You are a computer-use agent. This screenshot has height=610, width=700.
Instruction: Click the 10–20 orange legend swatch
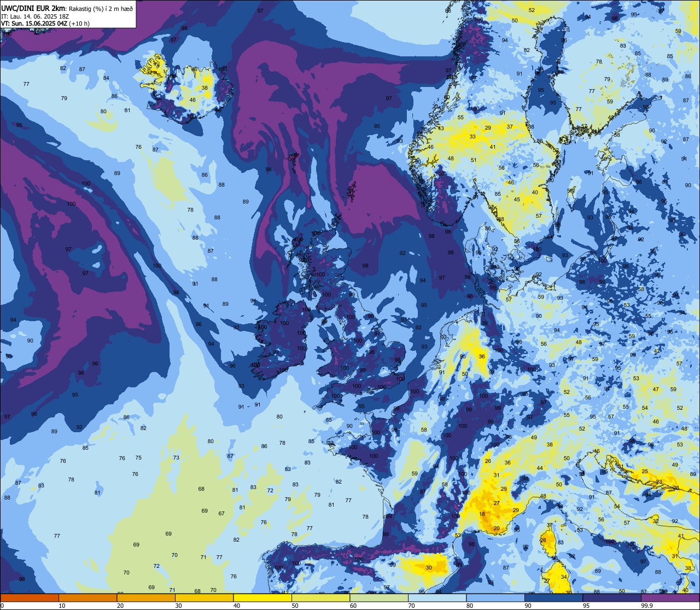coord(87,597)
